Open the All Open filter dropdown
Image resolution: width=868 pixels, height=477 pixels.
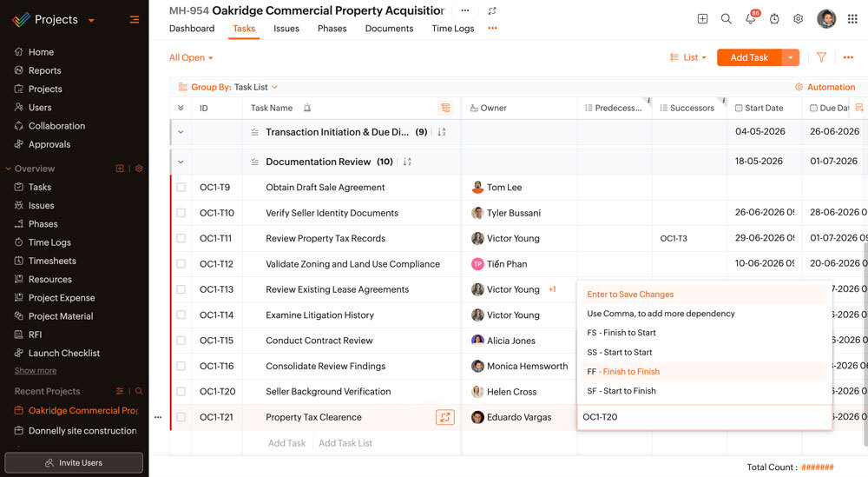tap(191, 57)
